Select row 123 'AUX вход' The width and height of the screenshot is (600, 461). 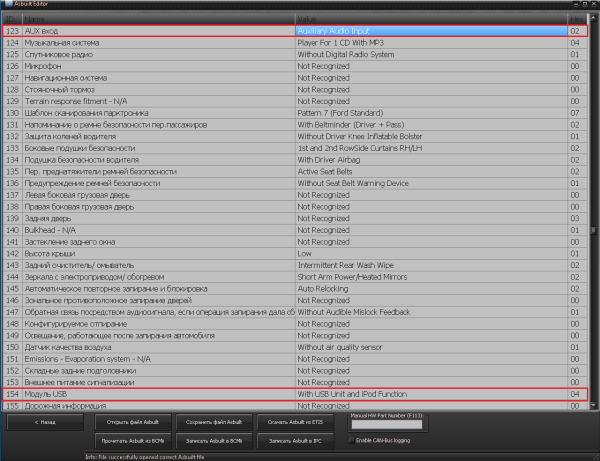150,32
